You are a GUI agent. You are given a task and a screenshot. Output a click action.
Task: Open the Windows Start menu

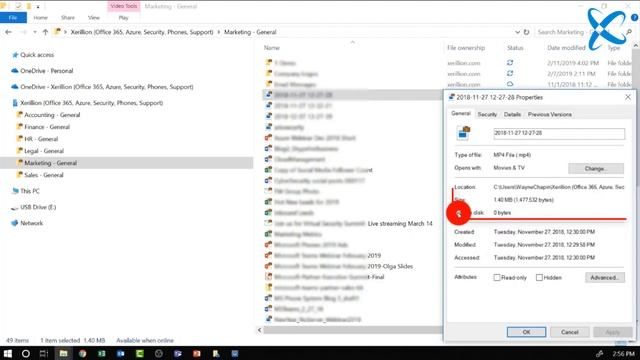[7, 353]
